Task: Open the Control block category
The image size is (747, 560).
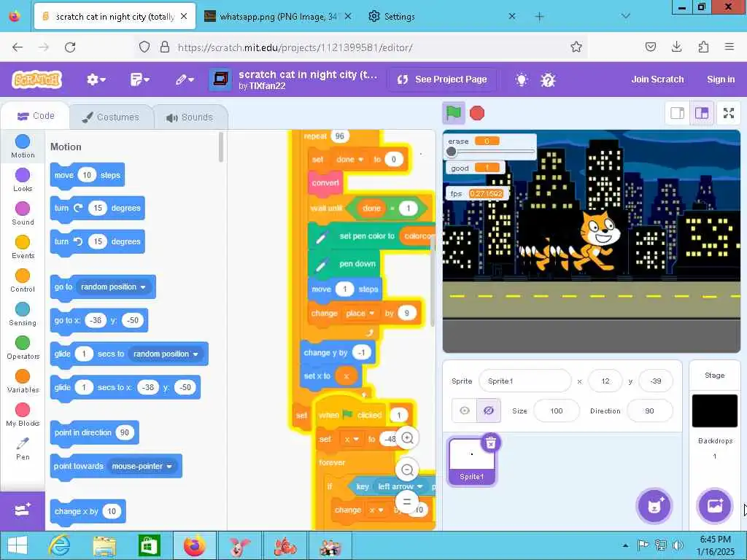Action: click(x=23, y=281)
